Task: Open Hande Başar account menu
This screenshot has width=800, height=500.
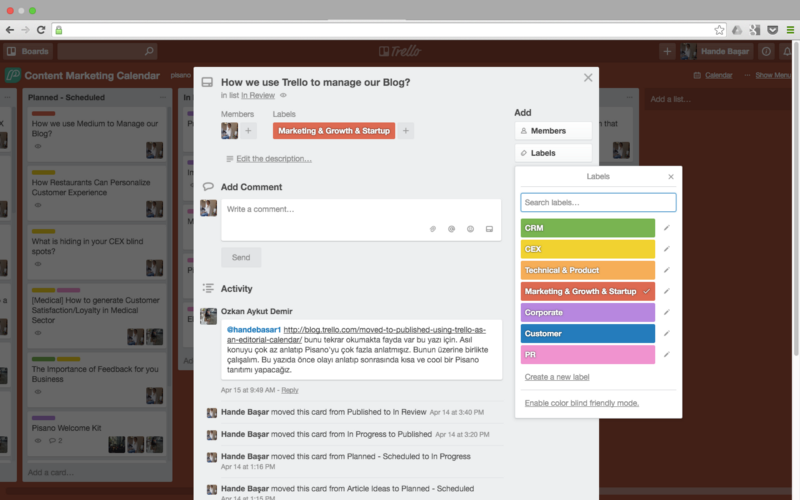Action: (x=716, y=51)
